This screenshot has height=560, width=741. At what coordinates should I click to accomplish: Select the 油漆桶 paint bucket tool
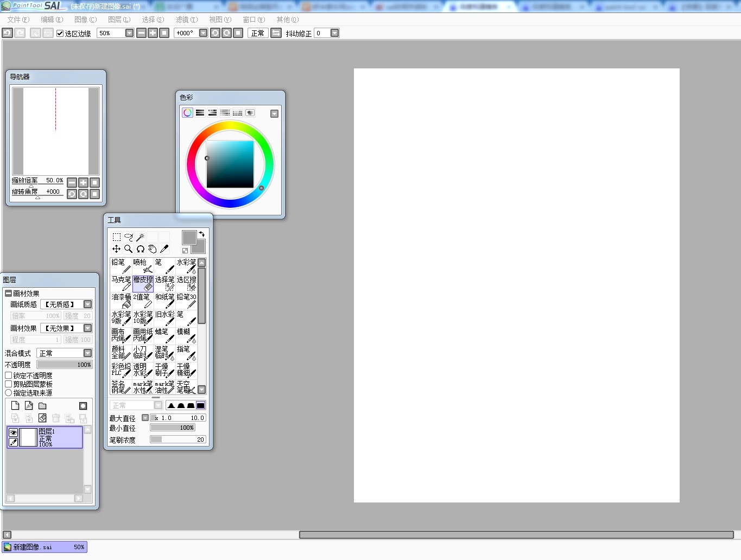tap(121, 301)
